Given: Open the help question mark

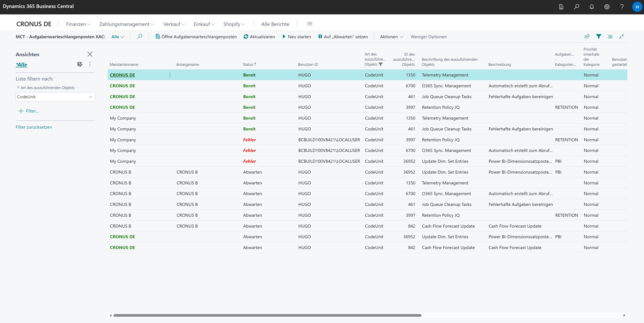Looking at the screenshot, I should 622,7.
